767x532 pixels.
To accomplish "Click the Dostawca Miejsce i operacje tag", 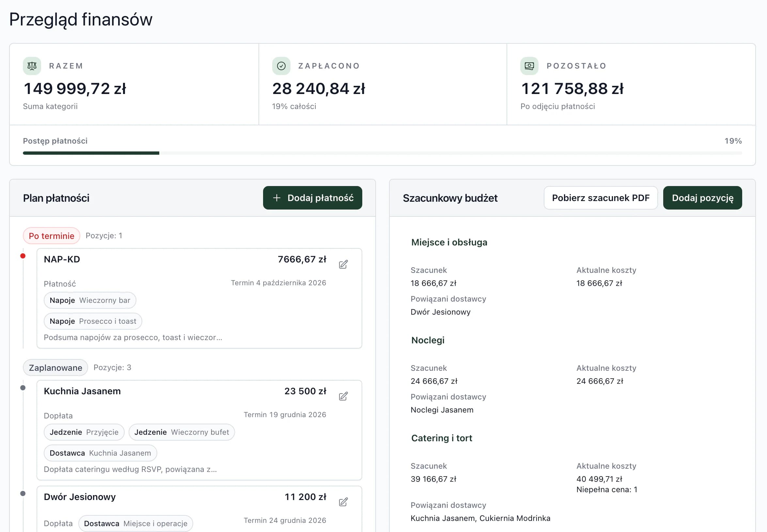I will (x=136, y=524).
